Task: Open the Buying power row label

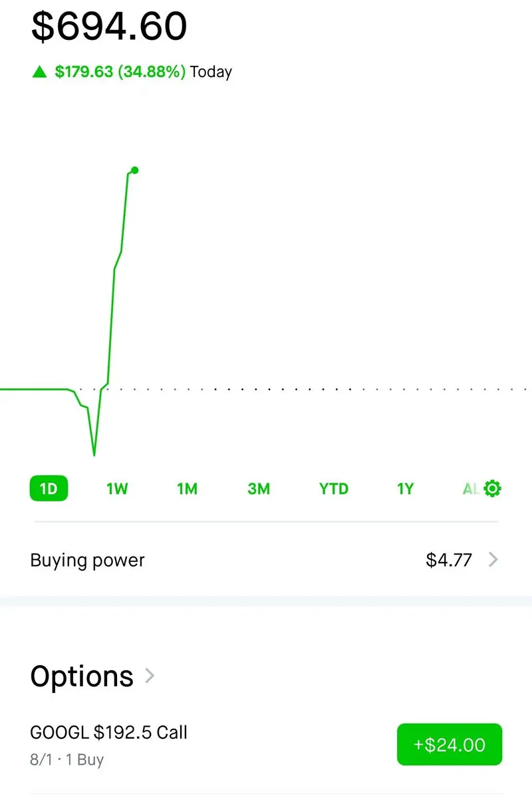Action: point(87,560)
